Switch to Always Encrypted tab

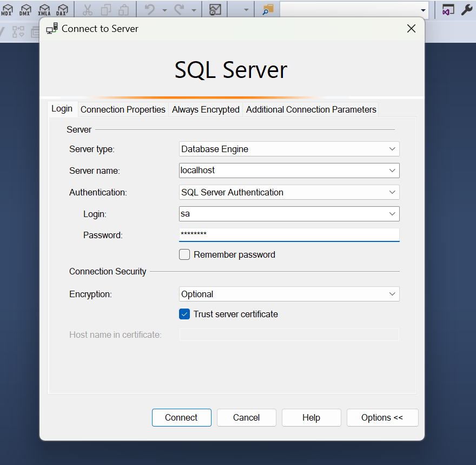pos(206,110)
